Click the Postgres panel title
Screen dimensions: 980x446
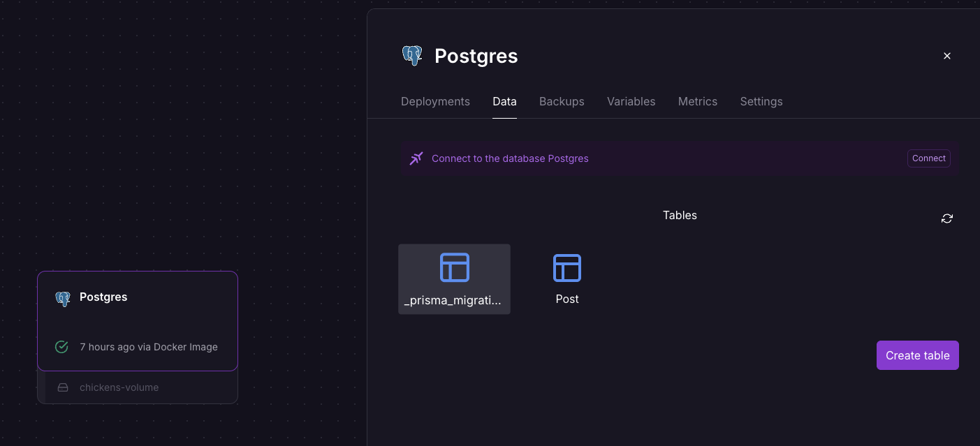click(x=476, y=56)
